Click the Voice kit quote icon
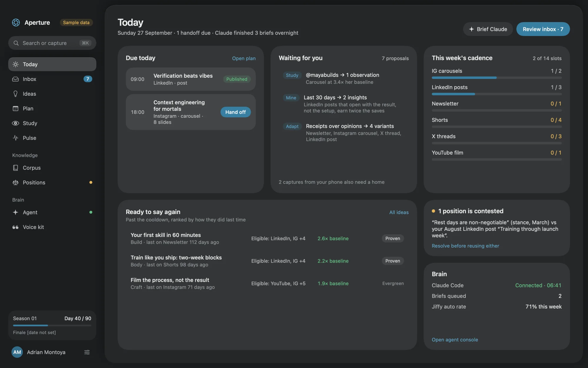Screen dimensions: 588x368 pyautogui.click(x=16, y=227)
